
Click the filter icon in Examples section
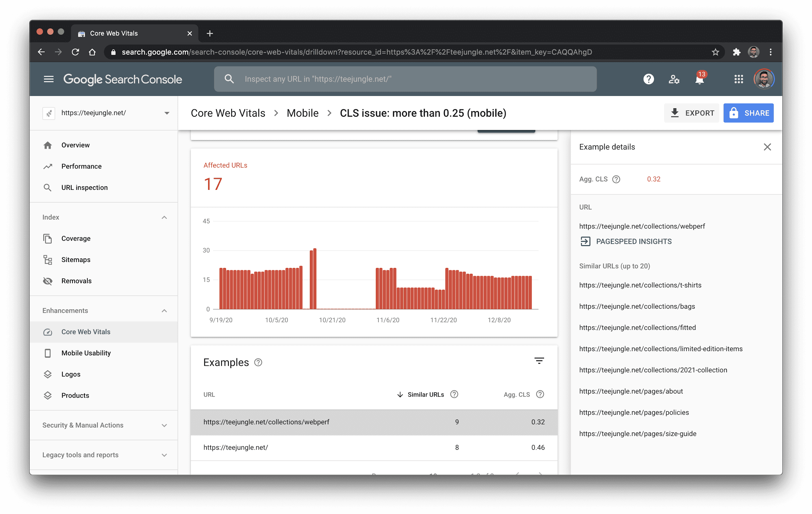(x=539, y=362)
